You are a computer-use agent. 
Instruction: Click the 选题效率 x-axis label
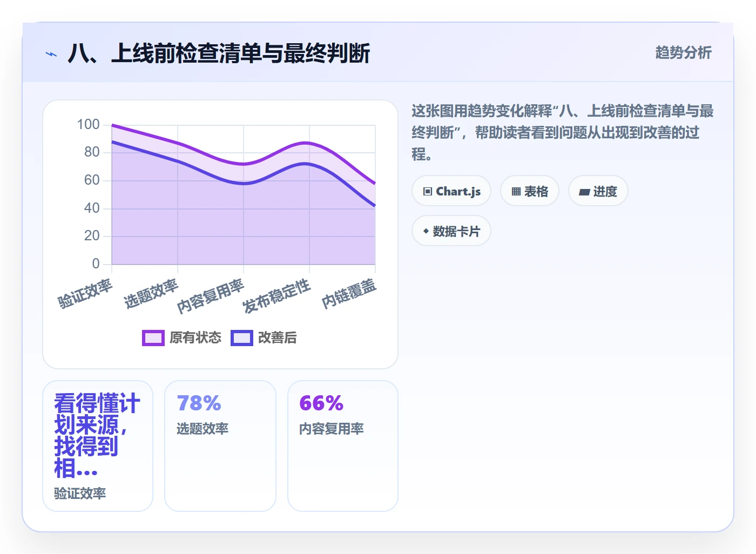pos(151,294)
